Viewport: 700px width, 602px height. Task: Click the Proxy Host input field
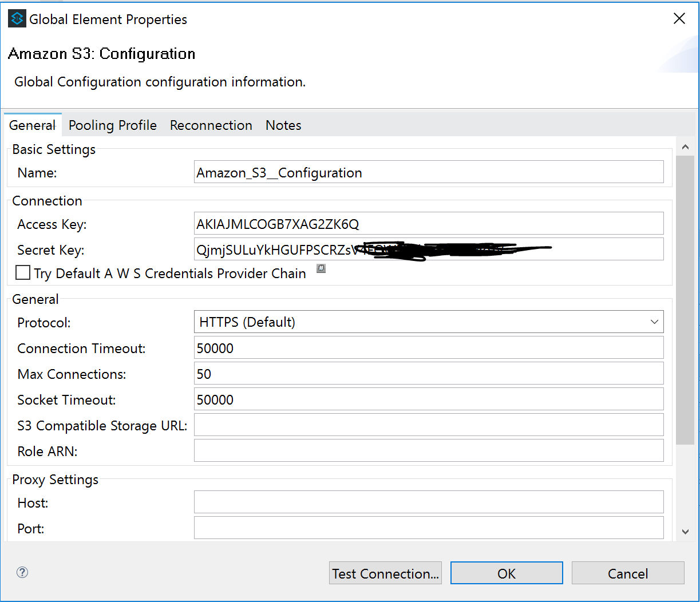click(x=429, y=502)
